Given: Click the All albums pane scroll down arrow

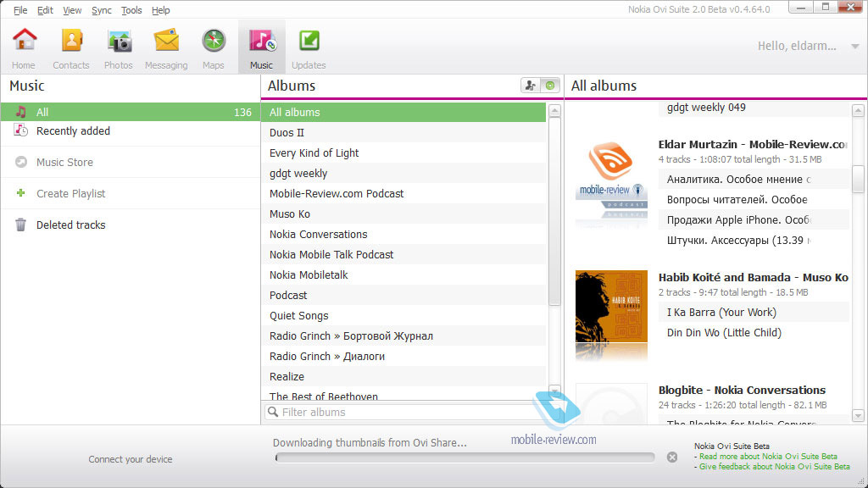Looking at the screenshot, I should pyautogui.click(x=858, y=415).
